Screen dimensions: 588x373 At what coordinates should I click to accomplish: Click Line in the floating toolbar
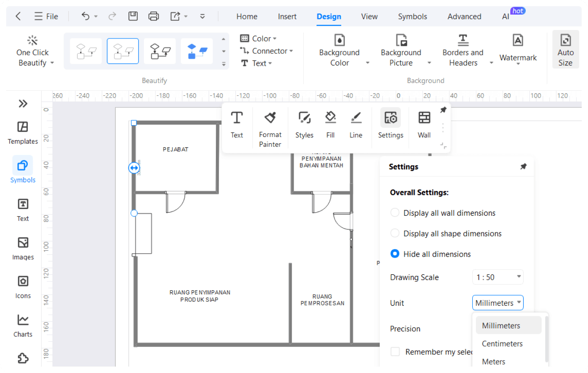(356, 125)
